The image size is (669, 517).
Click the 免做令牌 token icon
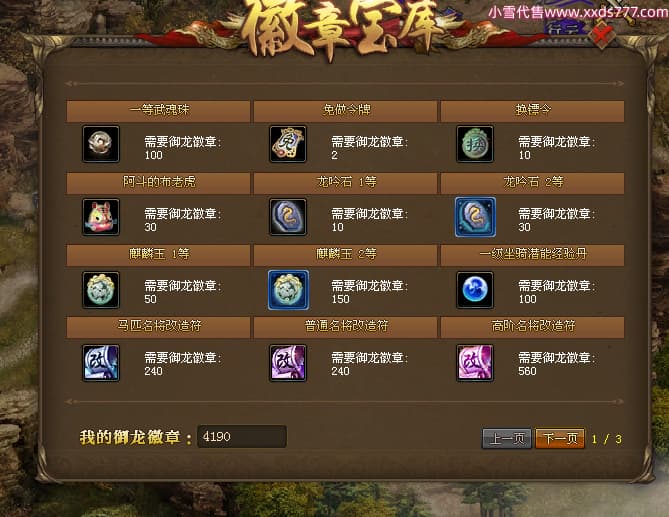pos(288,144)
